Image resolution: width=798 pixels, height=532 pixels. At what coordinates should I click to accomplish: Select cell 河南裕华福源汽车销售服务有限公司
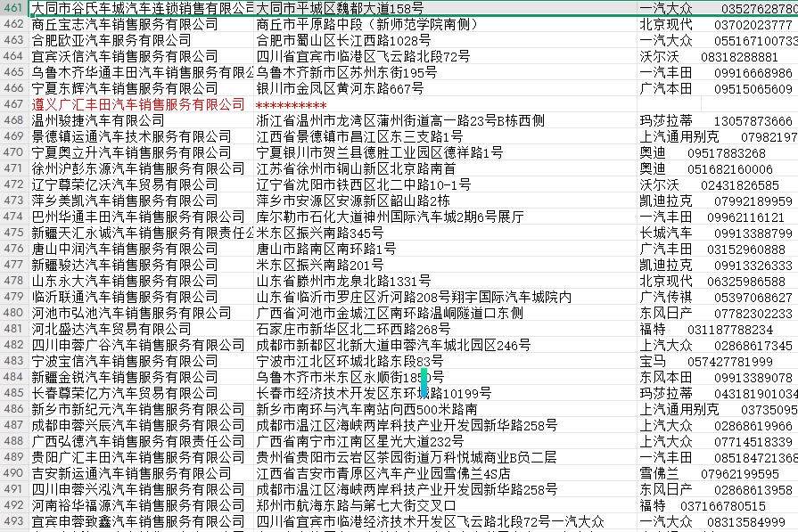tap(142, 505)
